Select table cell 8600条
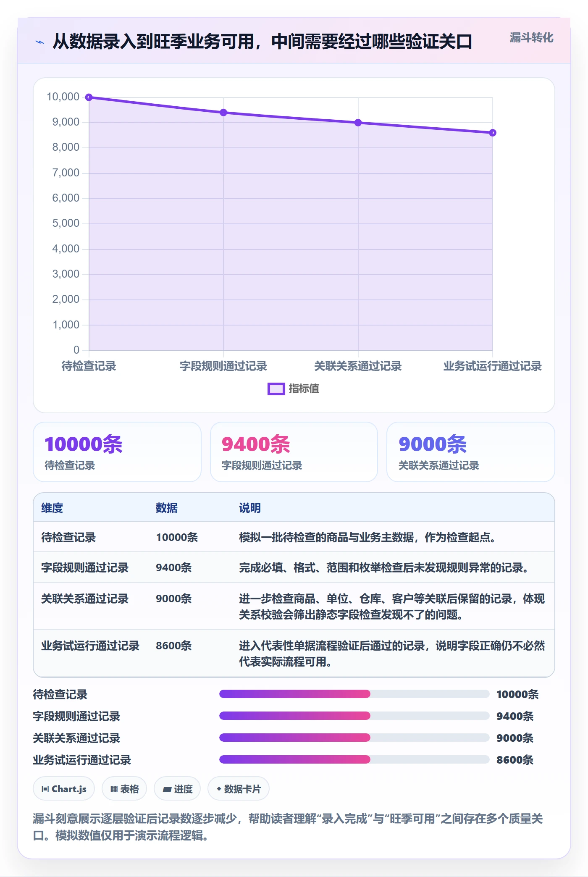The height and width of the screenshot is (877, 588). 174,646
